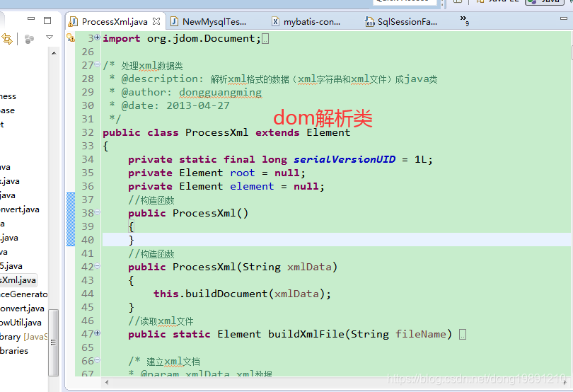The height and width of the screenshot is (392, 573).
Task: Click the fileName parameter on line 47
Action: [421, 334]
